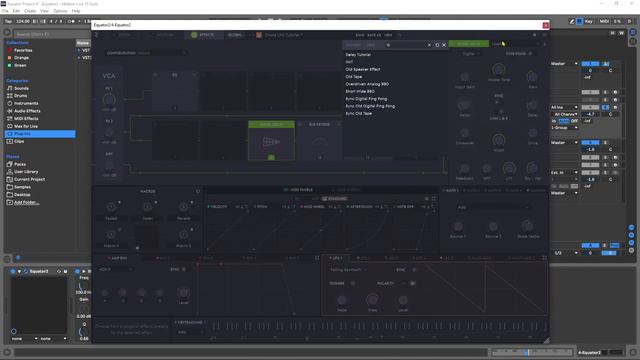
Task: Set track monitor to Off
Action: coord(574,121)
